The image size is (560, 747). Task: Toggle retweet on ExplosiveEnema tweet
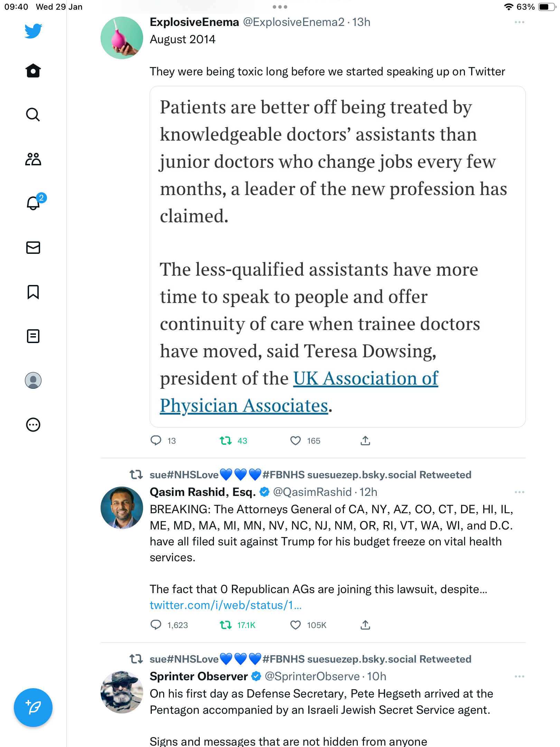coord(226,441)
